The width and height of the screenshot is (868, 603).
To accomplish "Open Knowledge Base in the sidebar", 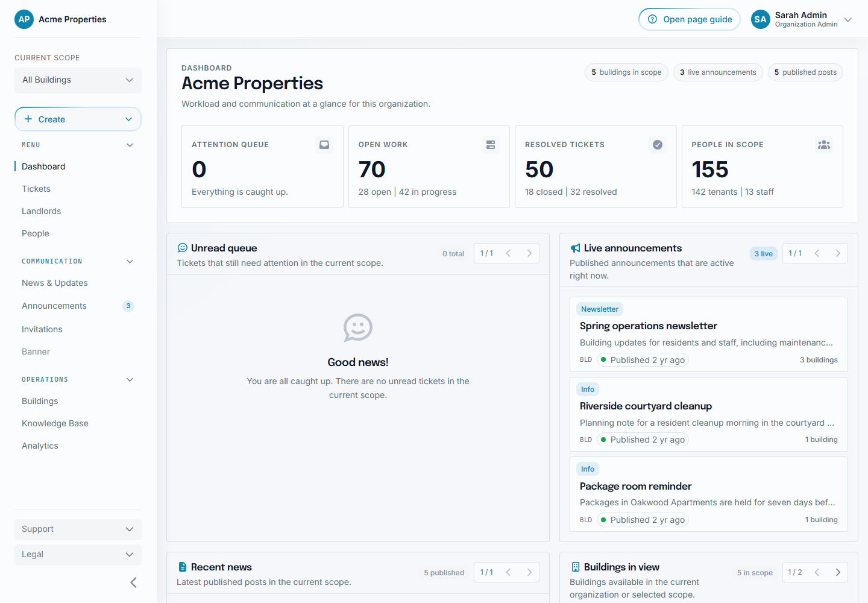I will coord(55,423).
